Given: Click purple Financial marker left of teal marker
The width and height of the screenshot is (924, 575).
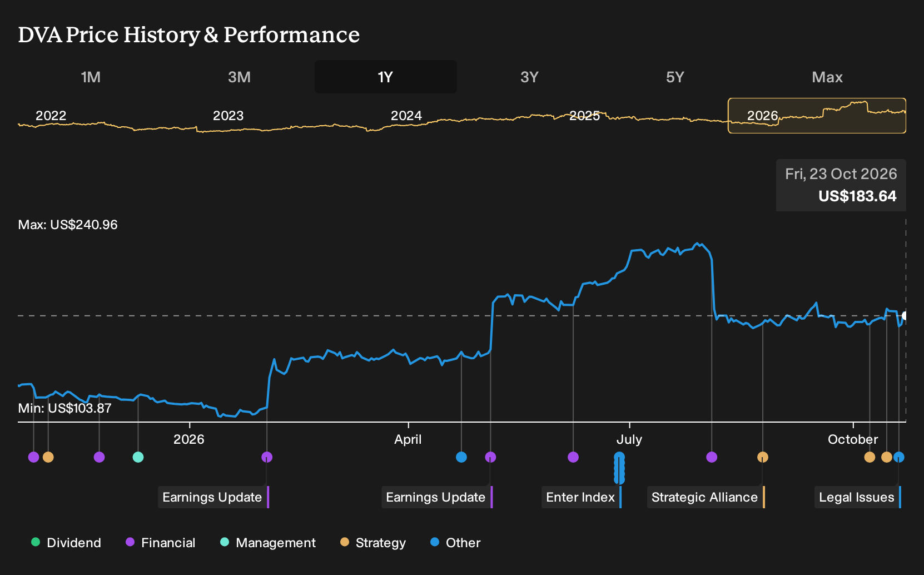Looking at the screenshot, I should (100, 457).
